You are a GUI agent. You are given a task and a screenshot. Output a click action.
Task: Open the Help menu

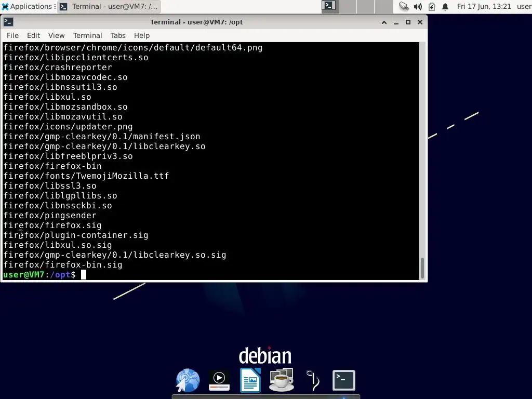coord(141,35)
